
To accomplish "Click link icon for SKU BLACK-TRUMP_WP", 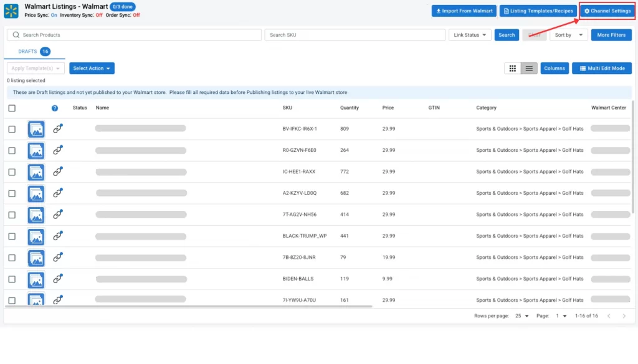I will click(x=58, y=236).
